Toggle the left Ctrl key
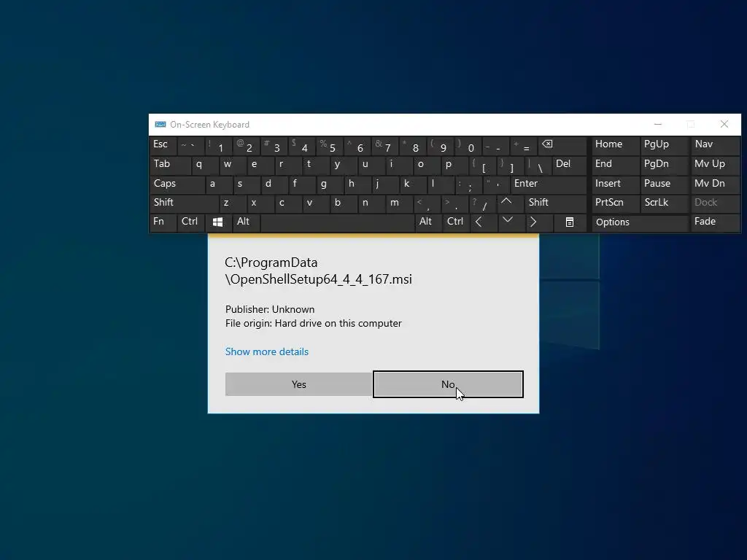Viewport: 747px width, 560px height. click(x=191, y=222)
